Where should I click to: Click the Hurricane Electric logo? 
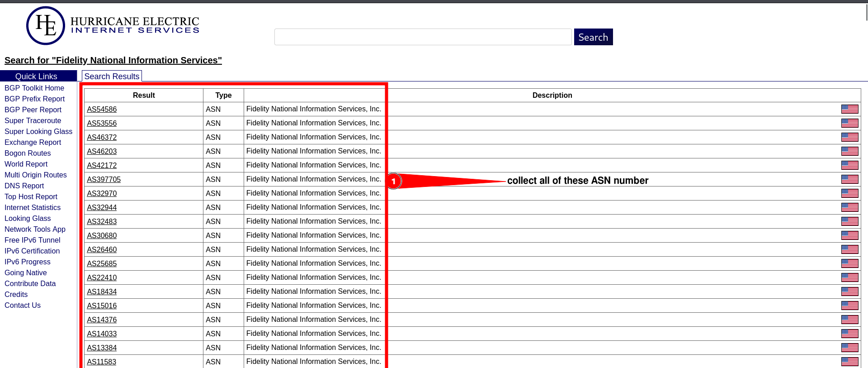45,26
